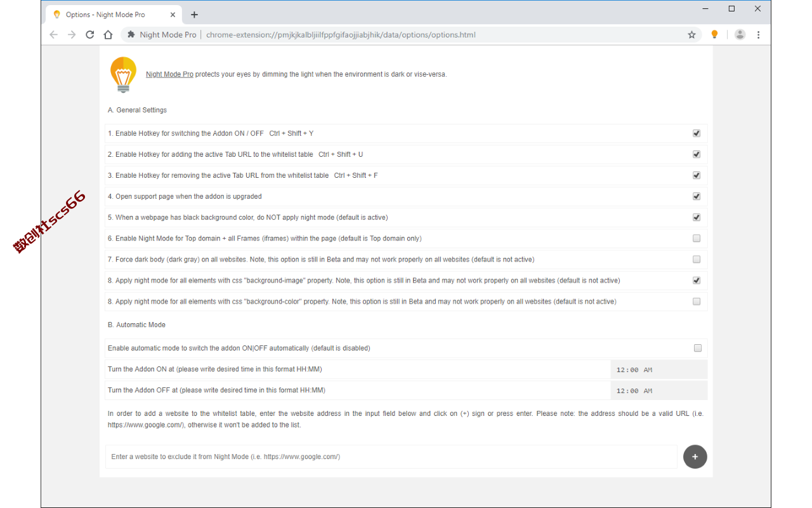Toggle do NOT apply night mode on black backgrounds

(x=697, y=217)
